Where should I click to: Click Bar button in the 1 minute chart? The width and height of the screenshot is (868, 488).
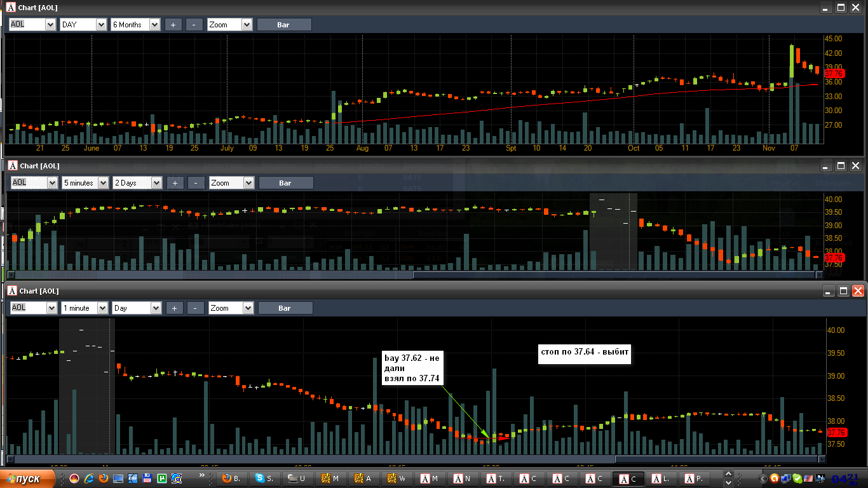(x=285, y=308)
